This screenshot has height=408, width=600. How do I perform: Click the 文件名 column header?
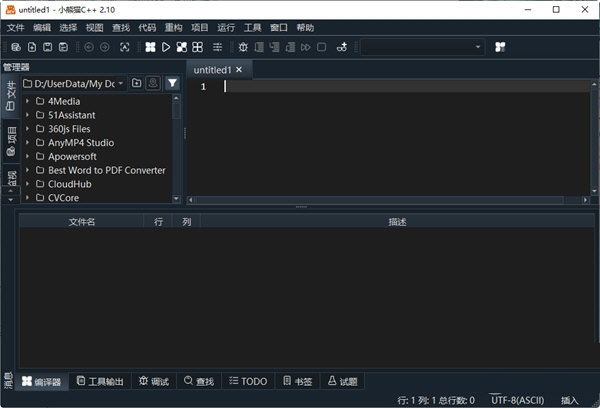[81, 222]
